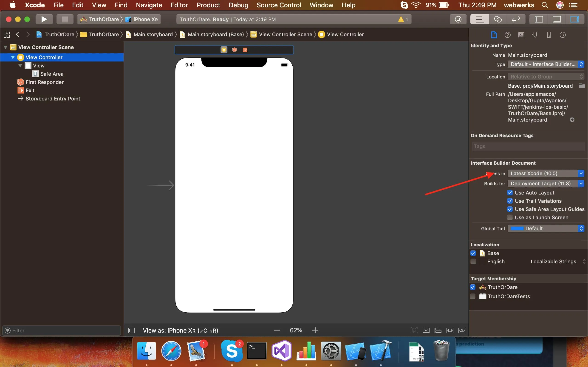Image resolution: width=588 pixels, height=367 pixels.
Task: Open the Library button in toolbar
Action: pos(458,19)
